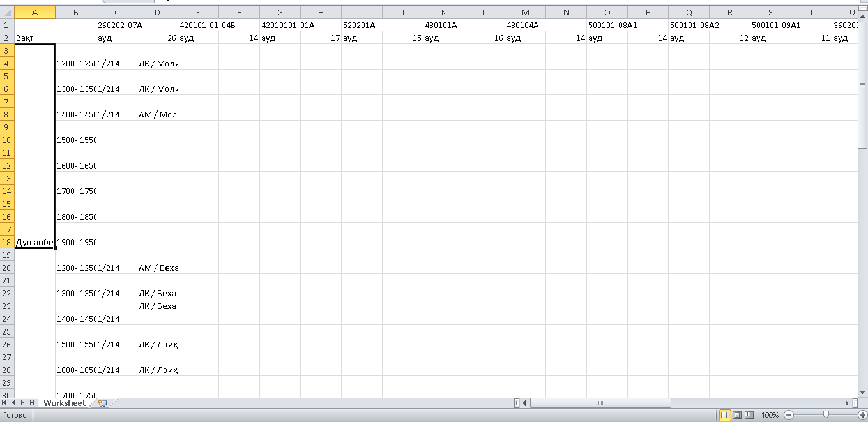Image resolution: width=868 pixels, height=422 pixels.
Task: Click the Select All corner button
Action: pos(7,12)
